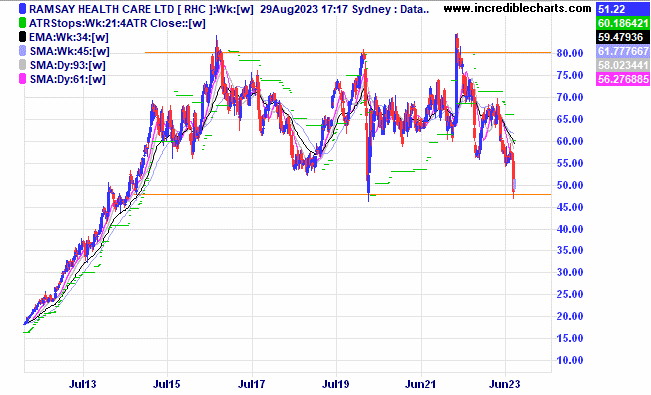Screen dimensions: 651x395
Task: Open the www.incrediblecharts.com link
Action: click(x=517, y=8)
